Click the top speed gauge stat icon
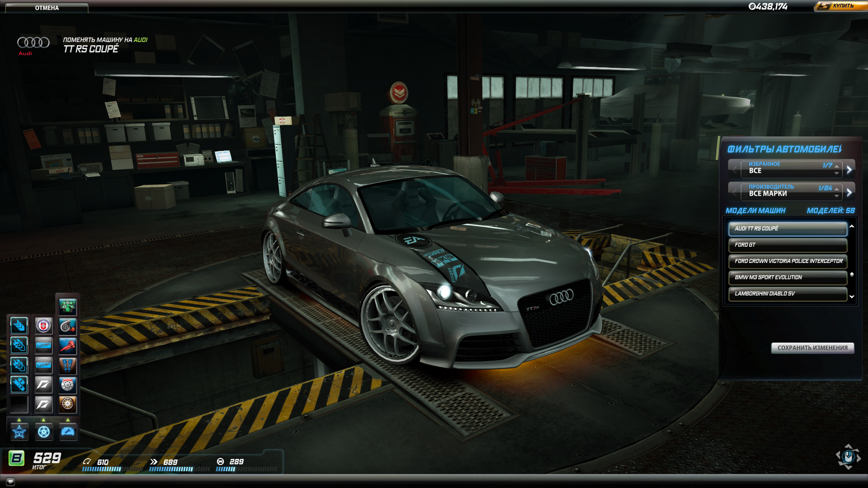 pos(87,461)
